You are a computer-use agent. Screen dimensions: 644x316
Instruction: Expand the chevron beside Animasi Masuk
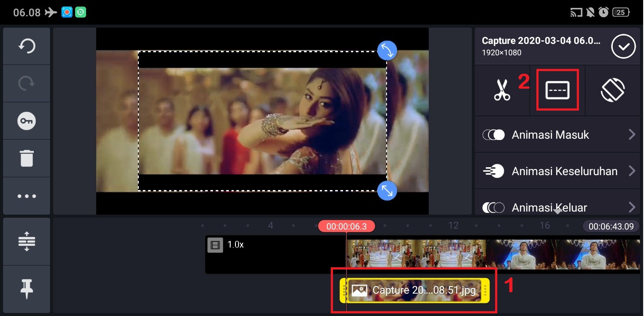pyautogui.click(x=632, y=134)
